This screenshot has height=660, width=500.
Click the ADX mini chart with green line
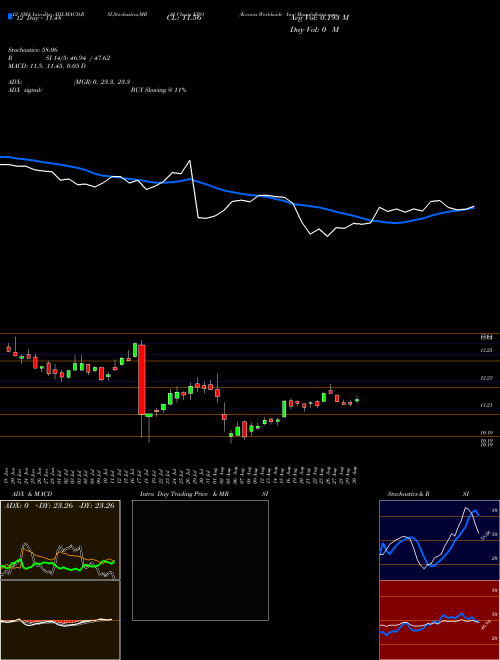click(60, 540)
